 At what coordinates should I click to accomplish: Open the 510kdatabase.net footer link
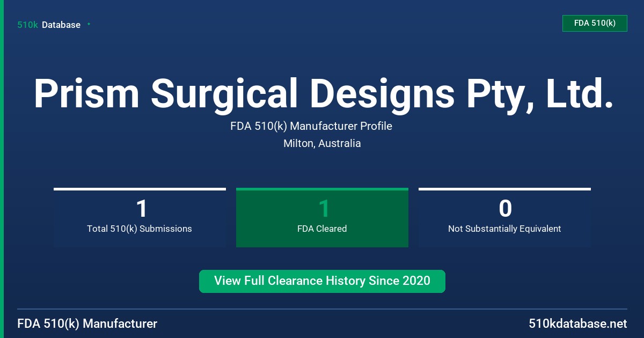577,324
